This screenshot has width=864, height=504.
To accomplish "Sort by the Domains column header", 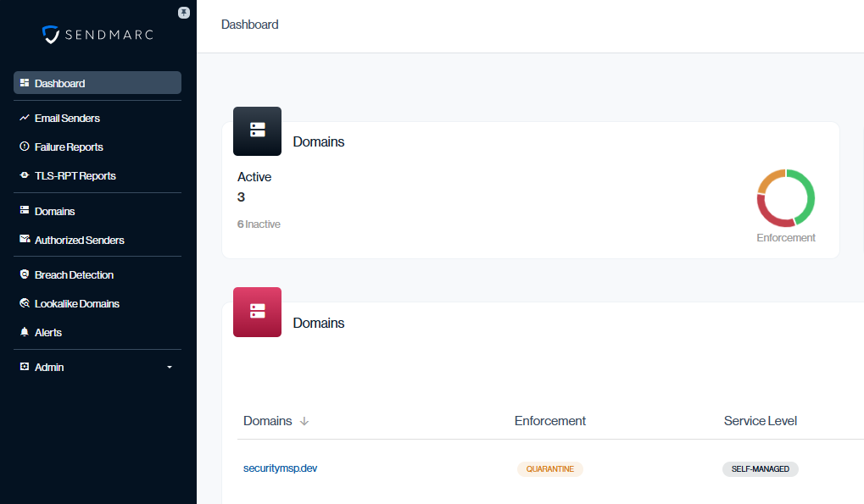I will point(268,421).
